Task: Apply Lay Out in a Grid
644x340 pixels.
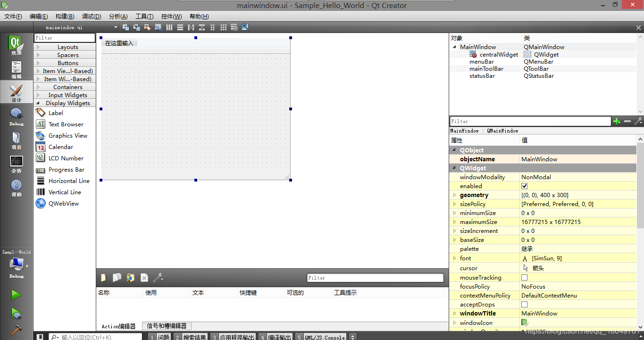Action: tap(224, 27)
